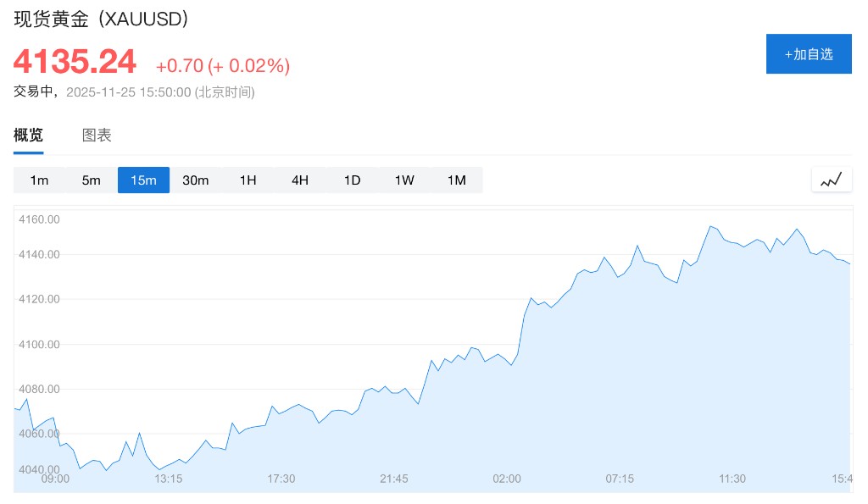Pick the 1W weekly timeframe

[404, 180]
